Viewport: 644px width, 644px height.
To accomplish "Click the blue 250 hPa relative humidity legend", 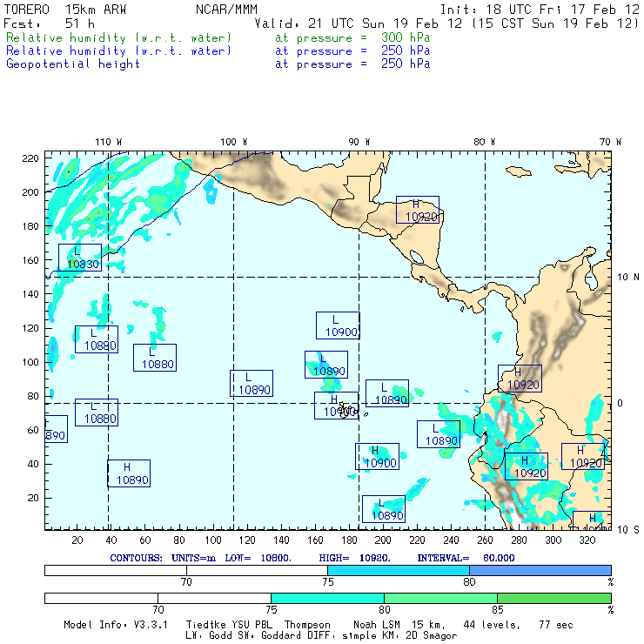I will [119, 51].
